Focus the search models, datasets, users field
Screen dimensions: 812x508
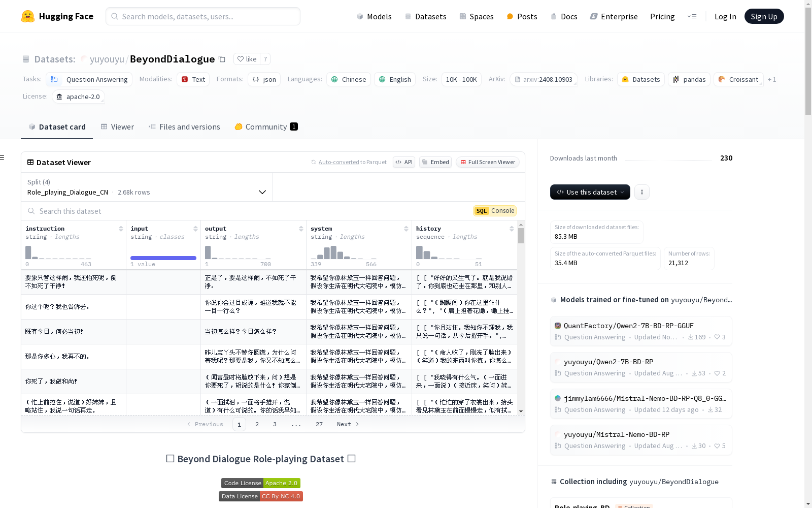coord(203,16)
